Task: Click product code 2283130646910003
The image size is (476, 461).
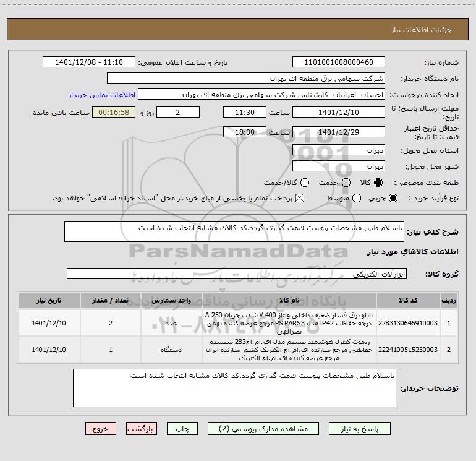Action: coord(408,323)
